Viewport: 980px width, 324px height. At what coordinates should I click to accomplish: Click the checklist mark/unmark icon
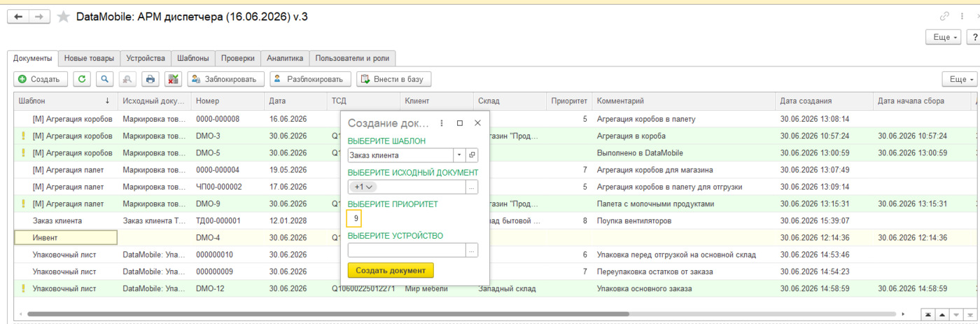tap(173, 79)
